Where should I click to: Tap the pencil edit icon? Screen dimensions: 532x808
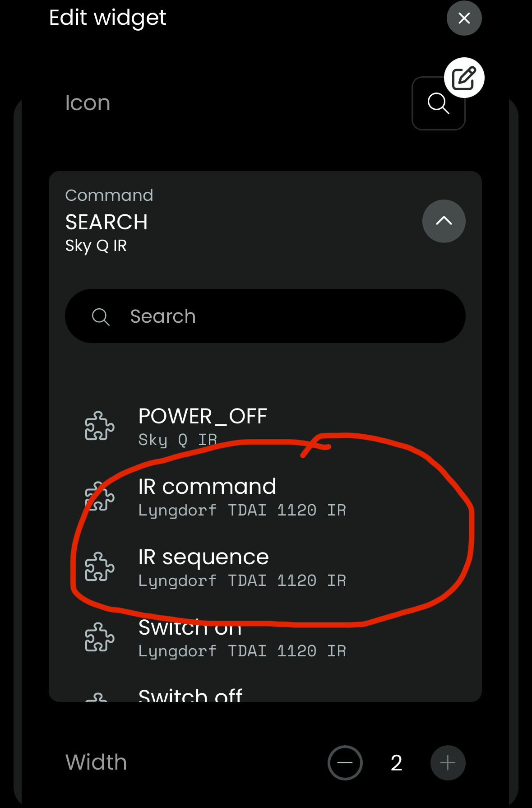[464, 78]
